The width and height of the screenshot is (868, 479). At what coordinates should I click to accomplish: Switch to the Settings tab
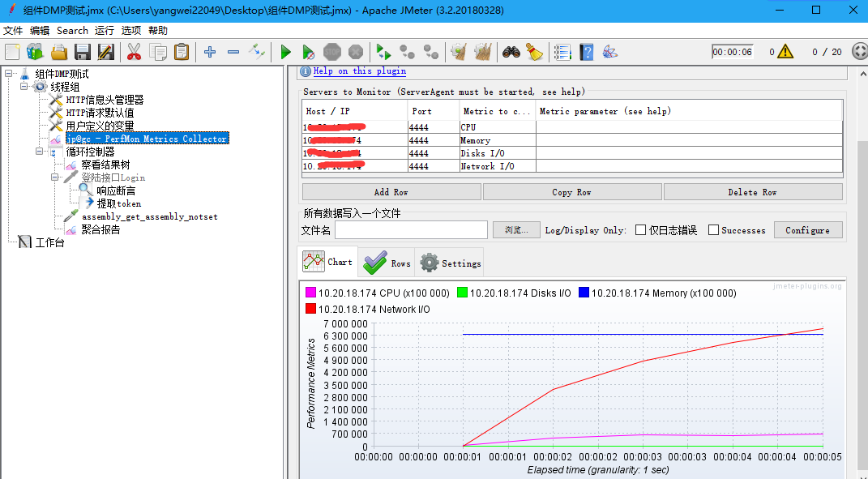pyautogui.click(x=450, y=262)
